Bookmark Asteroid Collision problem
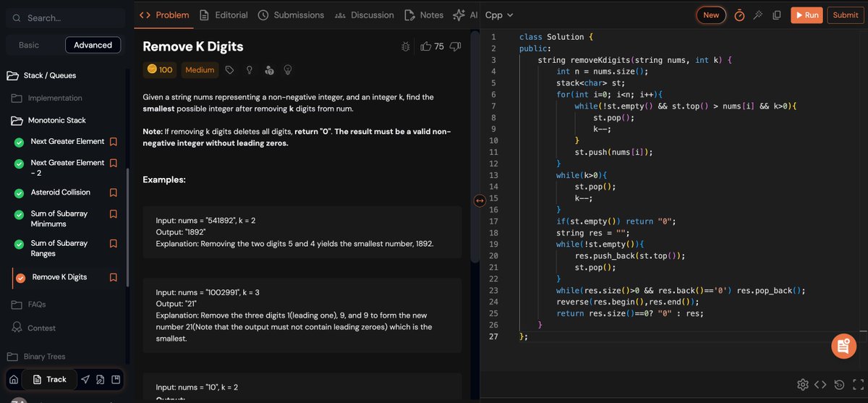Image resolution: width=868 pixels, height=403 pixels. 114,192
